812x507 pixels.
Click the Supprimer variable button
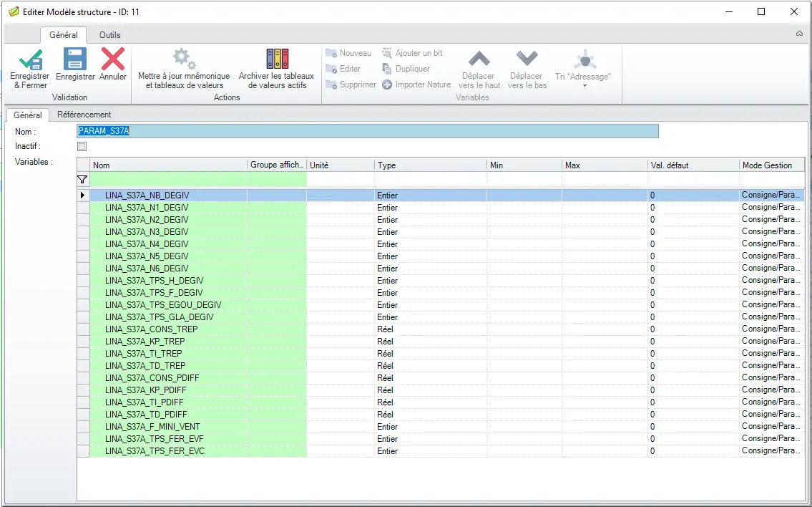click(x=351, y=84)
